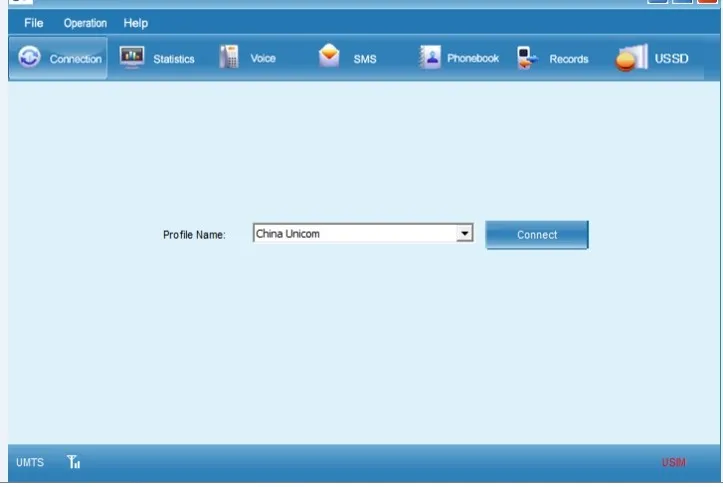
Task: Open the SMS envelope icon
Action: click(329, 56)
